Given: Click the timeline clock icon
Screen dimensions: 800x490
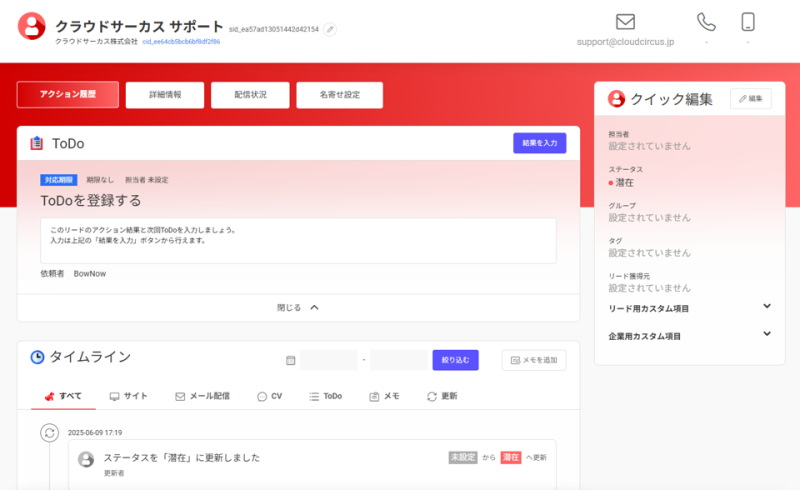Looking at the screenshot, I should coord(37,357).
